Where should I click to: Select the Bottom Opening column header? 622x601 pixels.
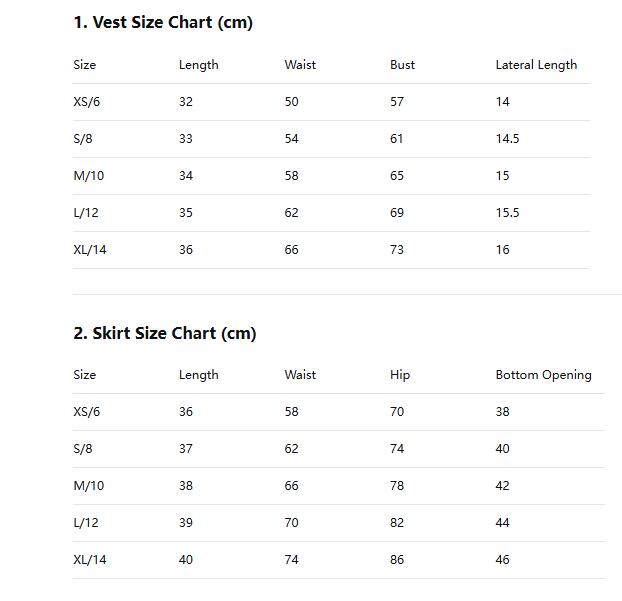543,375
